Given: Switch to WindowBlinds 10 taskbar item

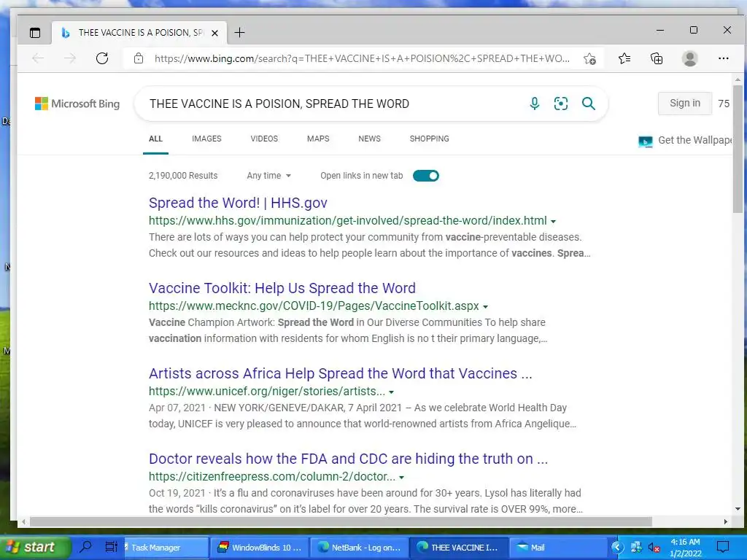Looking at the screenshot, I should (260, 548).
